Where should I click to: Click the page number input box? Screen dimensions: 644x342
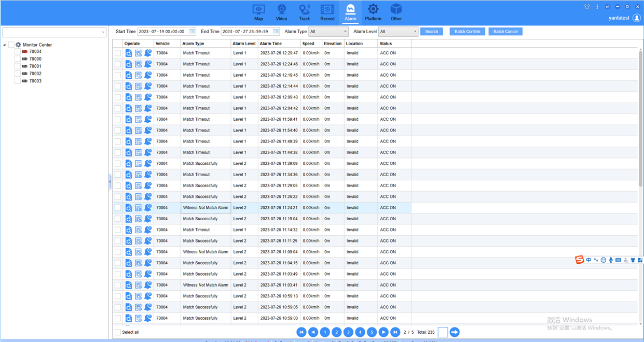443,332
